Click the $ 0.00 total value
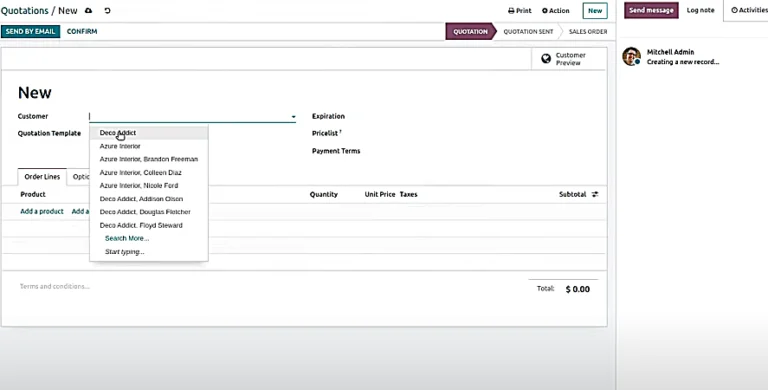The image size is (768, 390). tap(577, 290)
